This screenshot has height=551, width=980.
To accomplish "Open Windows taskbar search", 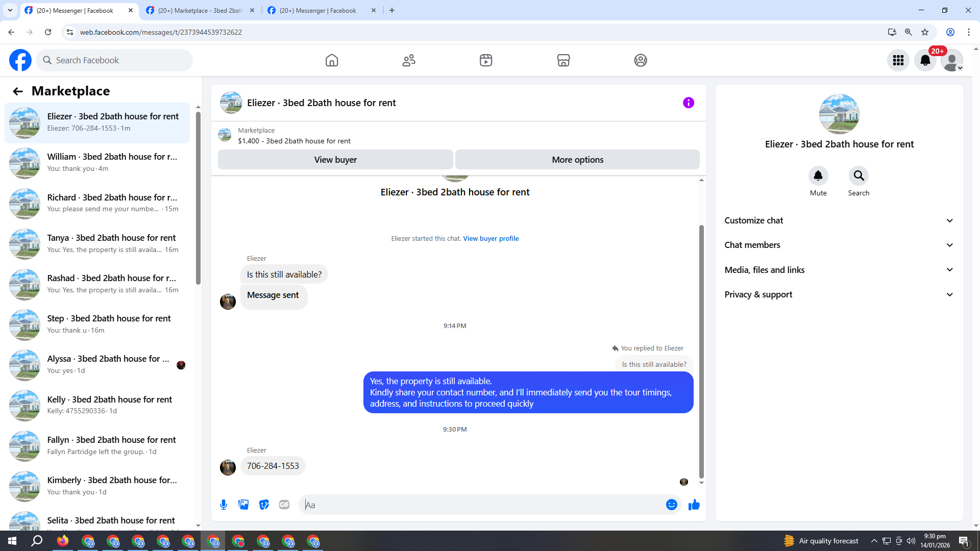I will (37, 541).
